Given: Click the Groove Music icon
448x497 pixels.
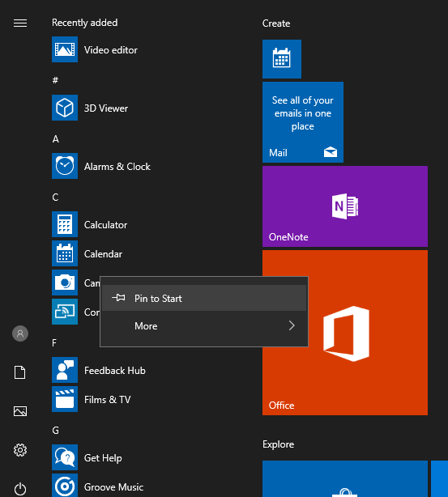Looking at the screenshot, I should click(x=65, y=486).
